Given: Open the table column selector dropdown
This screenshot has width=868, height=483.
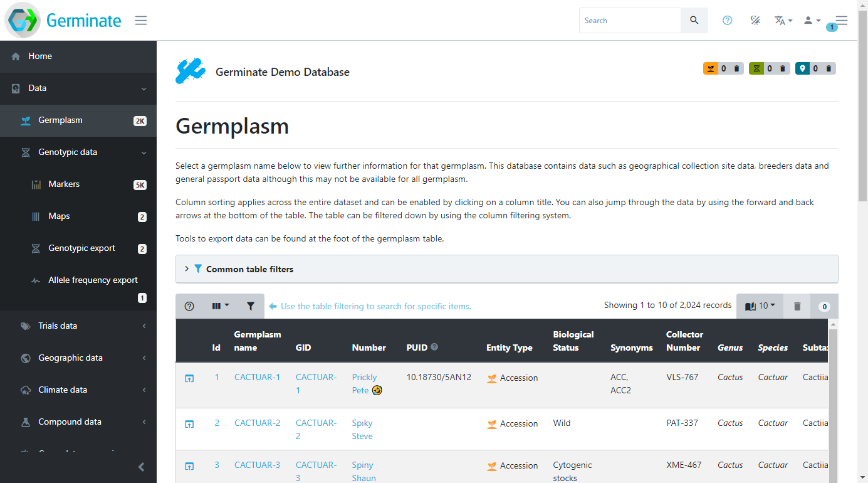Looking at the screenshot, I should [x=220, y=306].
